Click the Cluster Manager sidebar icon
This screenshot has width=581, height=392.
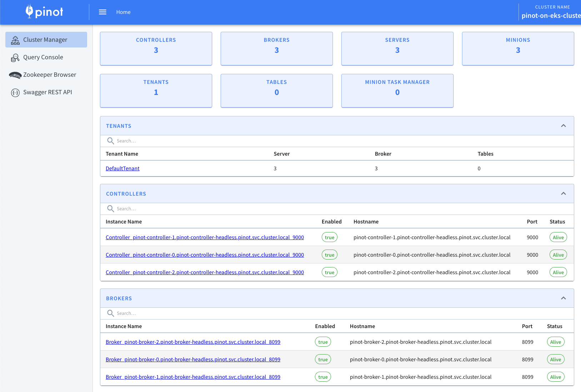tap(15, 40)
